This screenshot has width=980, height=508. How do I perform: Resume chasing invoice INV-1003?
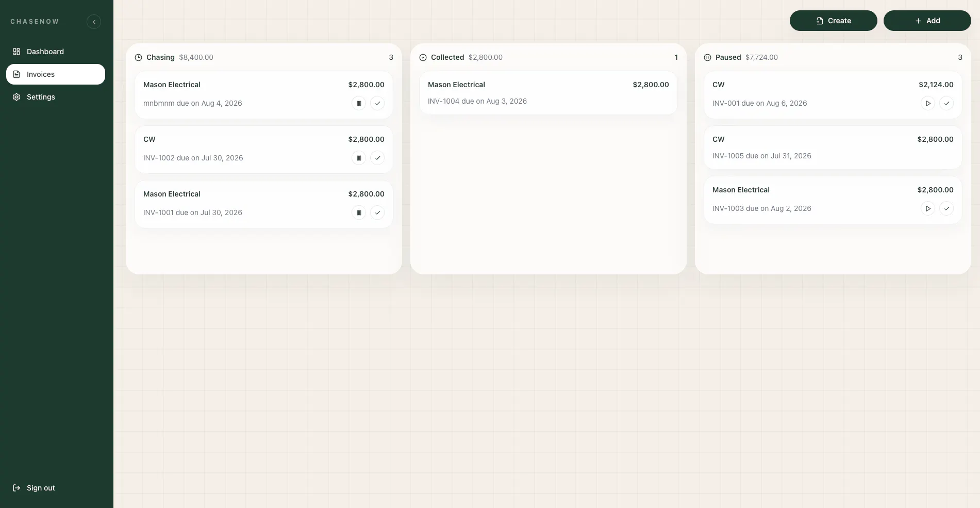tap(928, 208)
